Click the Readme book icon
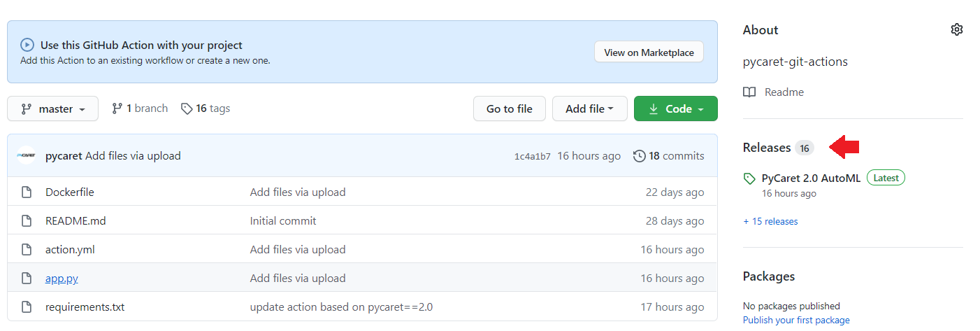 click(749, 92)
